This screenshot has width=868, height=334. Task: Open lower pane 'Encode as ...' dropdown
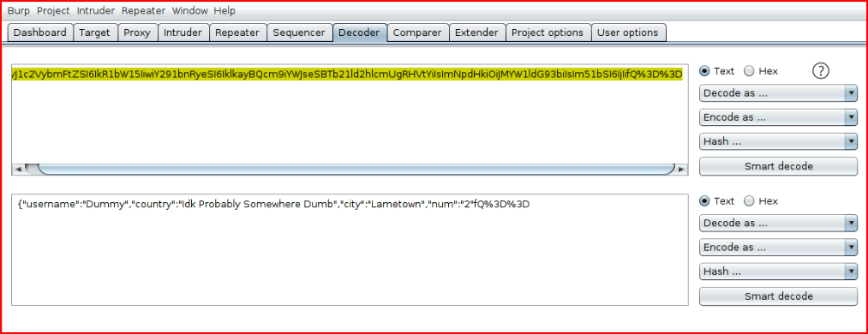[778, 248]
